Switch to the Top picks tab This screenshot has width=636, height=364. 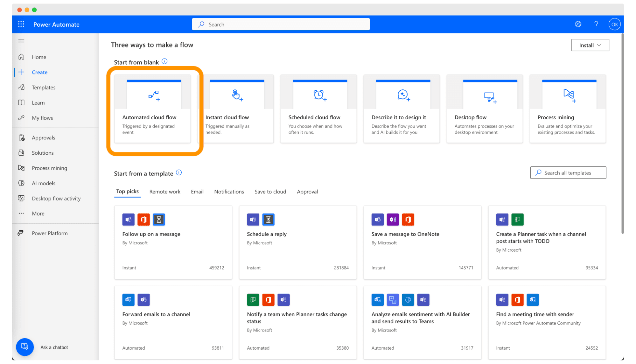click(127, 192)
